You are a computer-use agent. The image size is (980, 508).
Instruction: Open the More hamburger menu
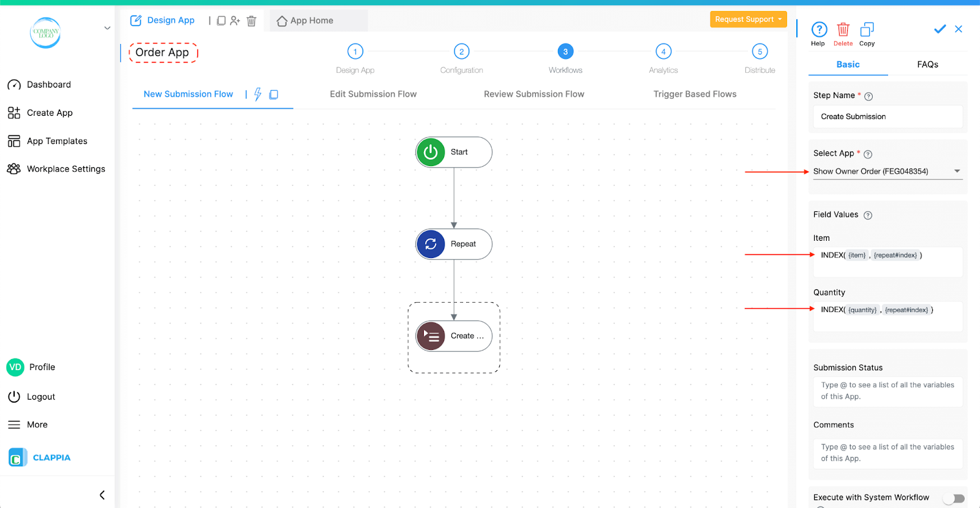point(14,425)
